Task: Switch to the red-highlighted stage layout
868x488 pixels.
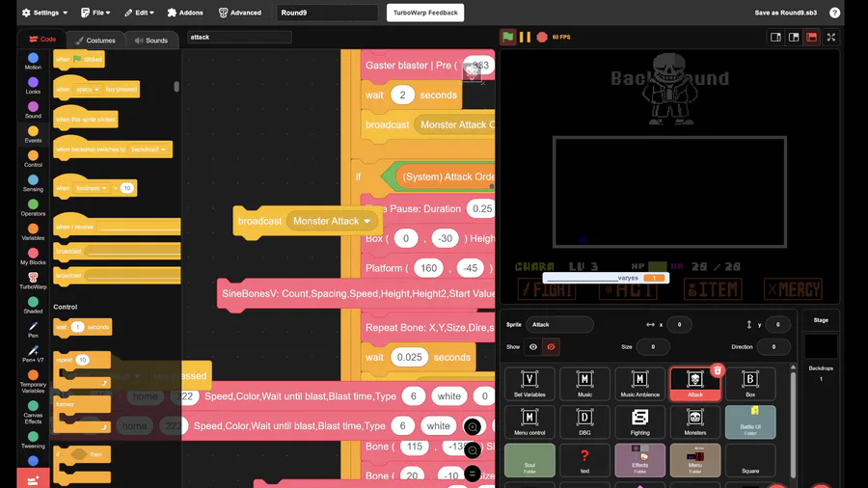Action: [x=811, y=37]
